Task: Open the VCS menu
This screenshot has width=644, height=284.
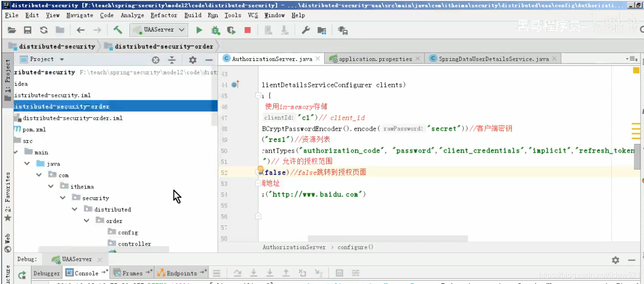Action: click(253, 15)
